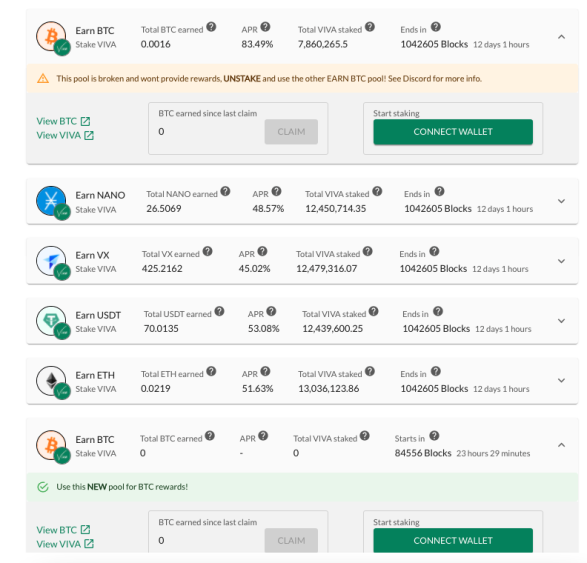Open help for Total VIVA staked 12,450,714.35

pyautogui.click(x=377, y=191)
